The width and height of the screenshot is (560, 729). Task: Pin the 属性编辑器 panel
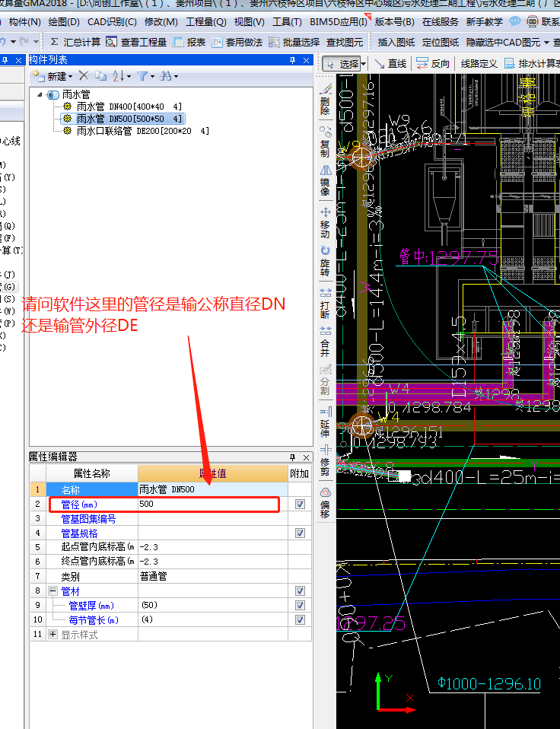click(x=292, y=457)
